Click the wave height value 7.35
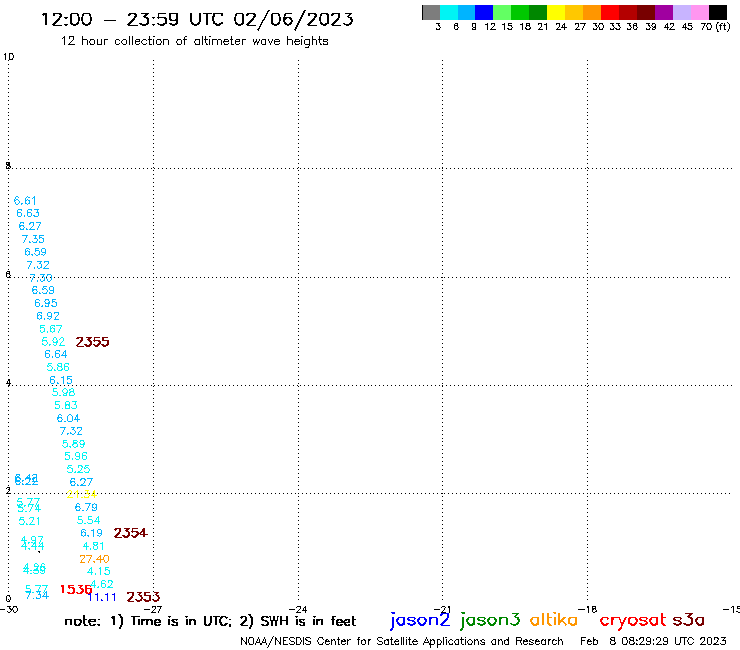The image size is (740, 650). point(33,239)
